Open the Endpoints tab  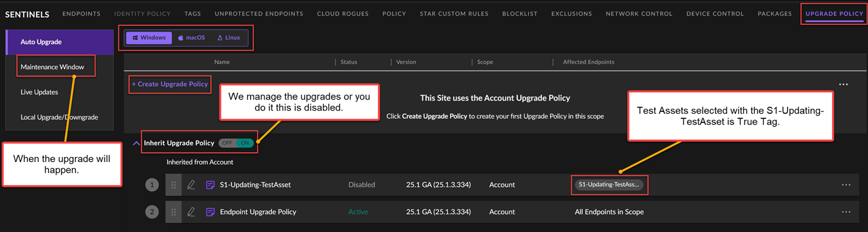click(82, 14)
